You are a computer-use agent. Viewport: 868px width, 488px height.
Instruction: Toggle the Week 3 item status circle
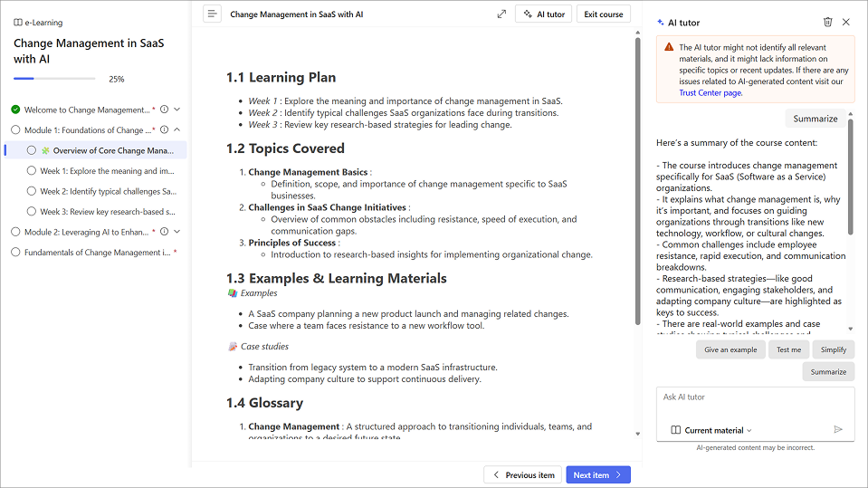tap(32, 212)
